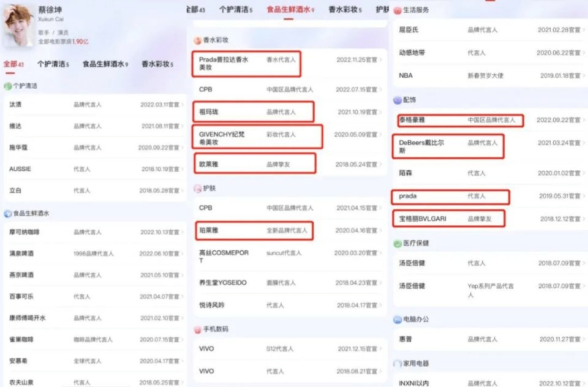Open the 养生堂YOSEIDO 面膜代言人 entry
588x387 pixels.
click(x=290, y=283)
